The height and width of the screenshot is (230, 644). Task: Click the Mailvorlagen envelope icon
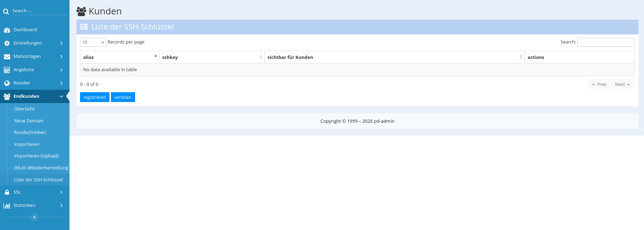click(7, 56)
